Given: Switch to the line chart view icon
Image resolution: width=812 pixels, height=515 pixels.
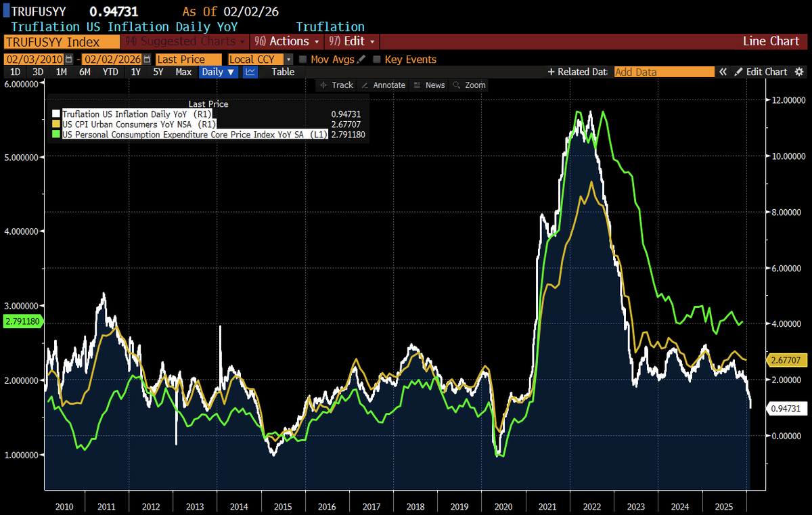Looking at the screenshot, I should click(x=250, y=72).
